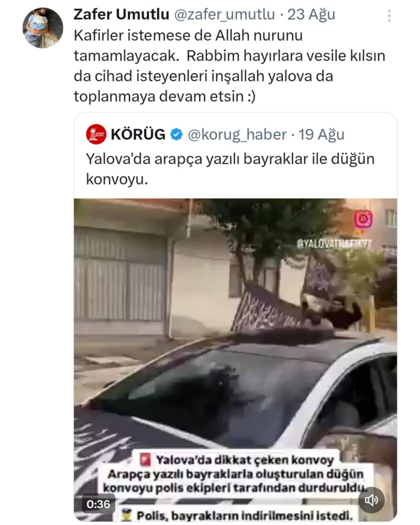Screen dimensions: 420x525
Task: Open the KÖRÜG account name
Action: (138, 135)
